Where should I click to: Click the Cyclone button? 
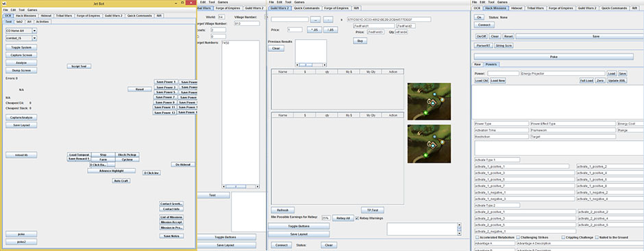(x=127, y=159)
